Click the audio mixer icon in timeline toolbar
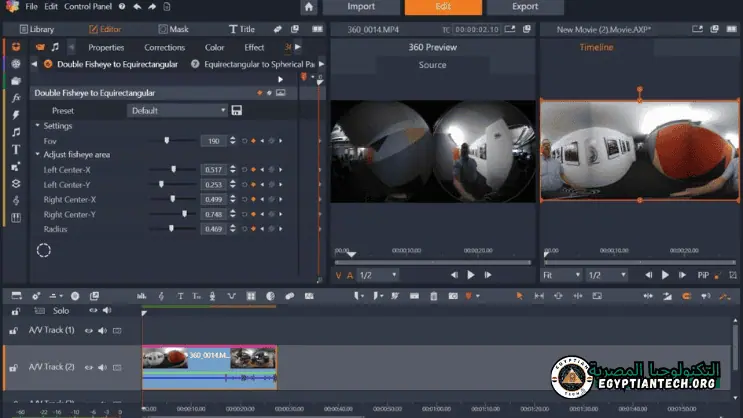The width and height of the screenshot is (743, 418). click(x=141, y=296)
